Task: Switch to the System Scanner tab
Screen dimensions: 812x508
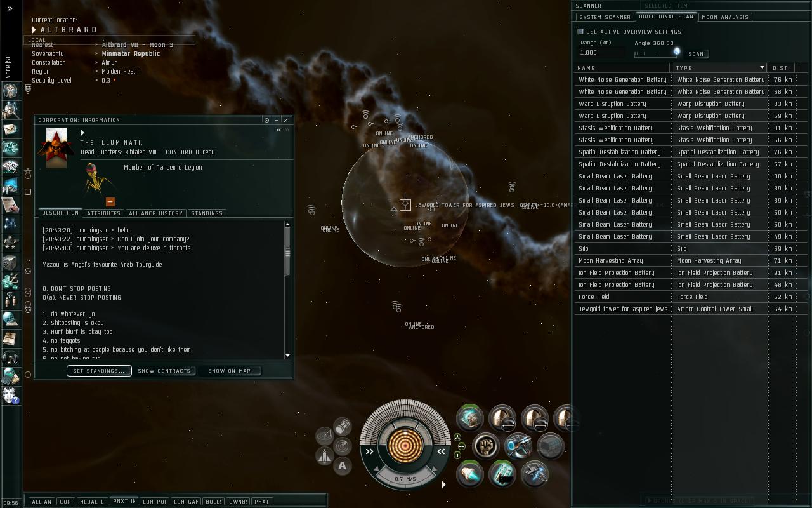Action: point(605,17)
